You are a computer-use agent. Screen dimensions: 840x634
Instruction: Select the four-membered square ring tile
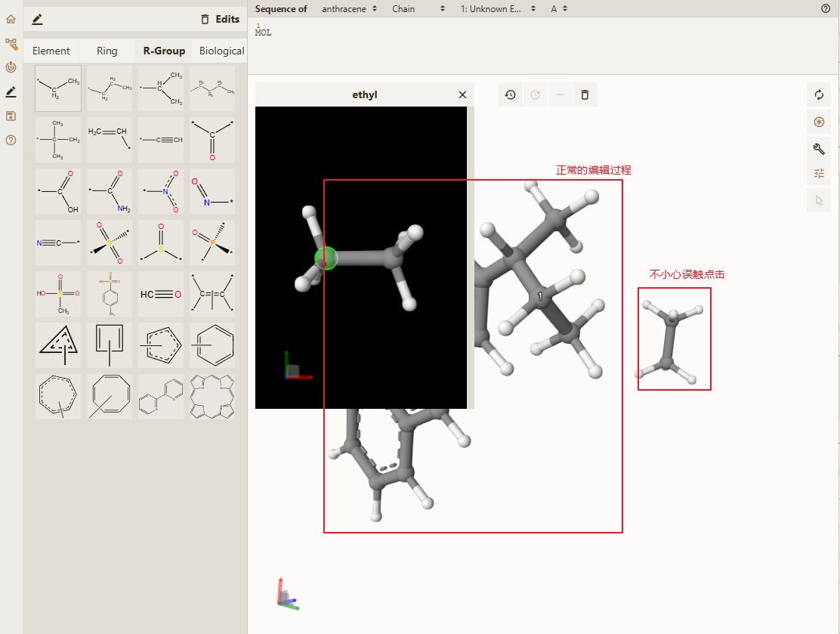(110, 345)
